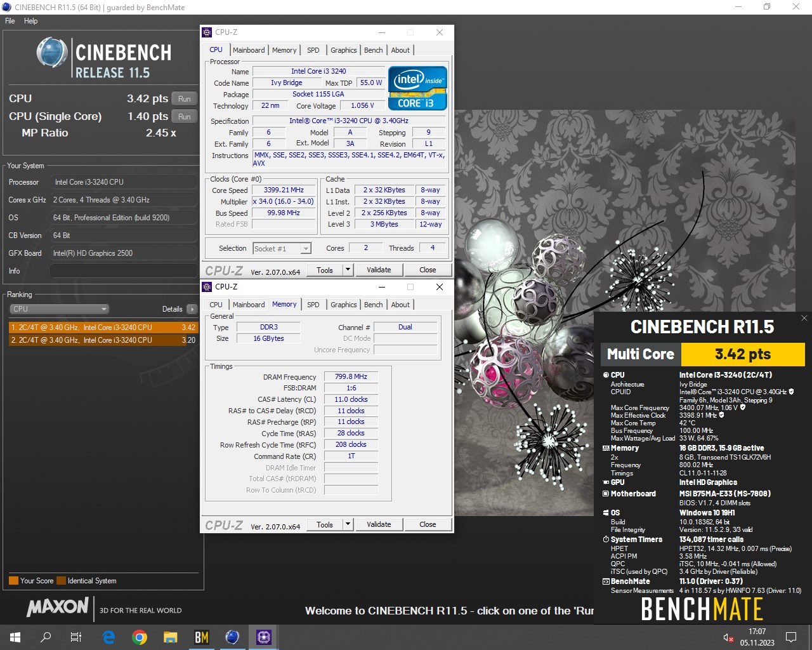Switch to Memory tab in top CPU-Z
Viewport: 812px width, 650px height.
284,50
